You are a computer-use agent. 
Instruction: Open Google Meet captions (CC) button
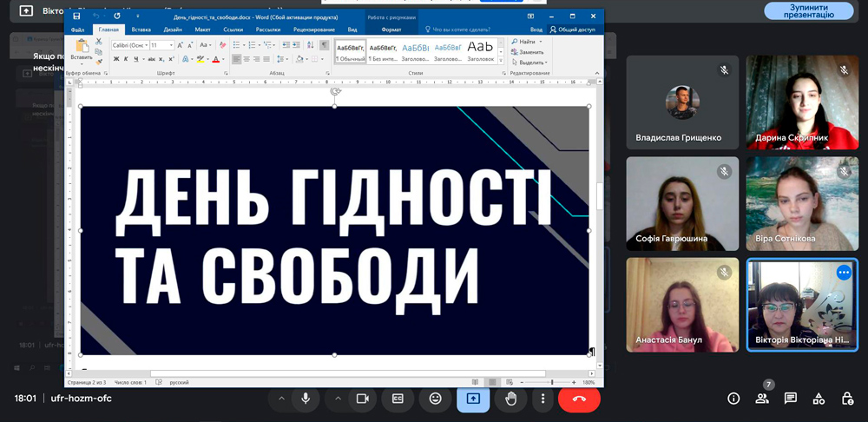pyautogui.click(x=398, y=399)
